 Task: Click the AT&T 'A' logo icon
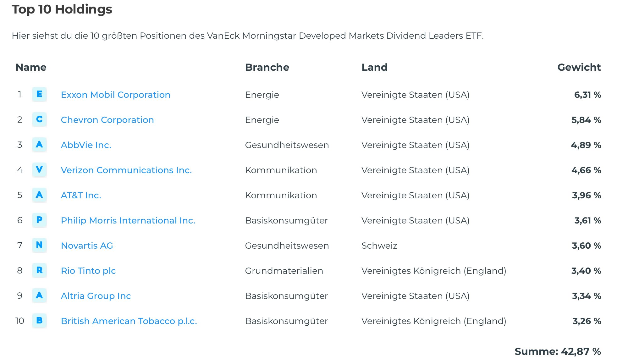tap(39, 195)
